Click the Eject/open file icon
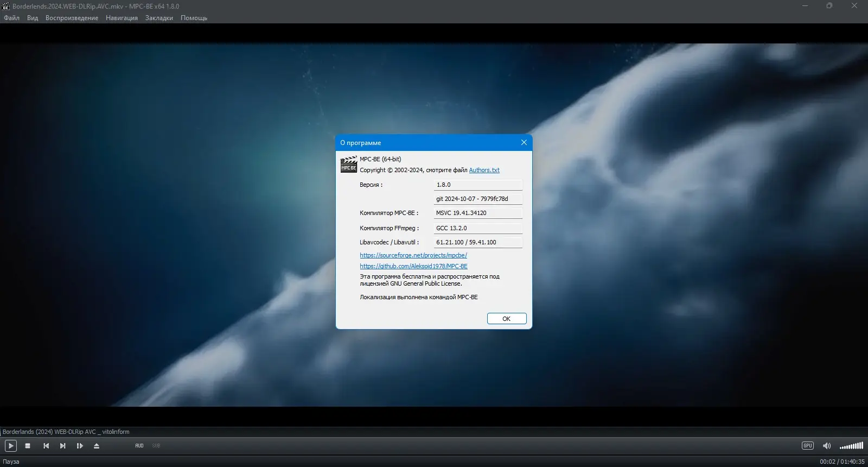This screenshot has height=467, width=868. pos(97,446)
